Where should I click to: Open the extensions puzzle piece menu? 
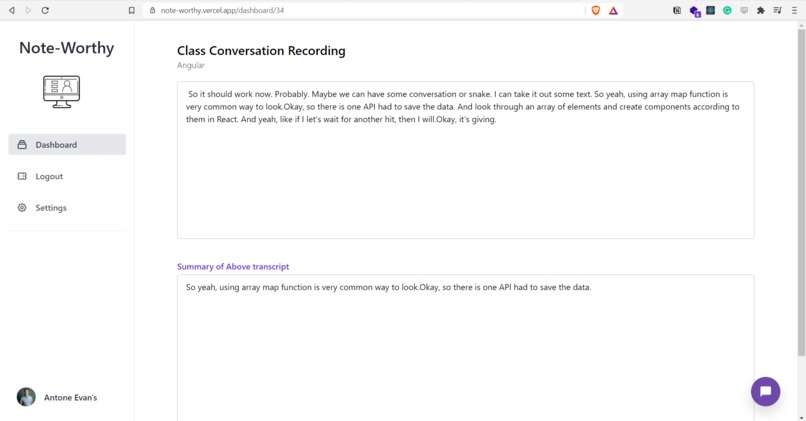(x=761, y=10)
